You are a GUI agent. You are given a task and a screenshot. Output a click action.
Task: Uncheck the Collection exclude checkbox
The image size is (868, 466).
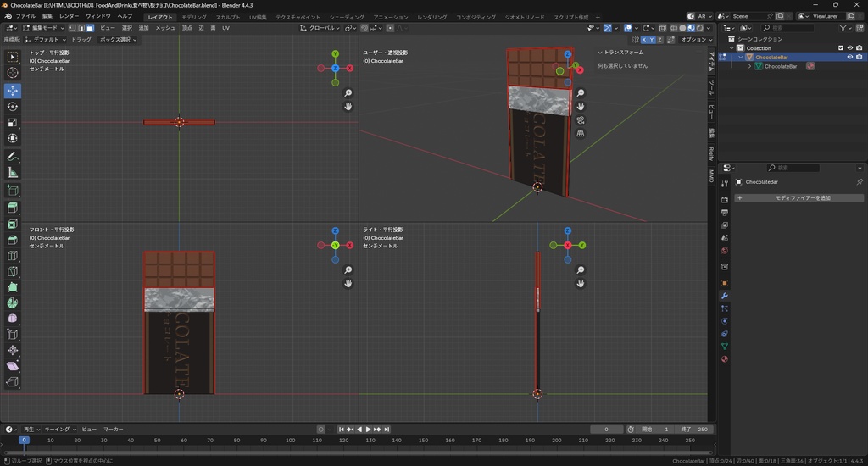[x=841, y=48]
